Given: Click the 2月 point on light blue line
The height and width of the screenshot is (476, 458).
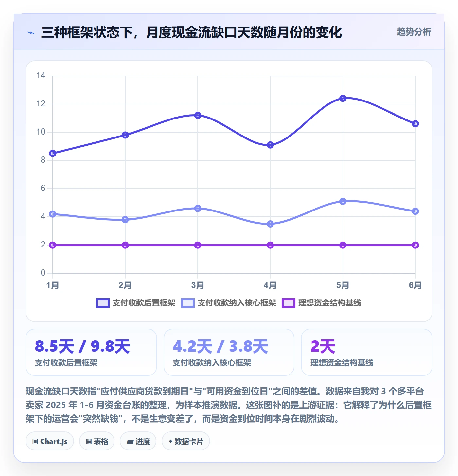Looking at the screenshot, I should click(x=125, y=220).
